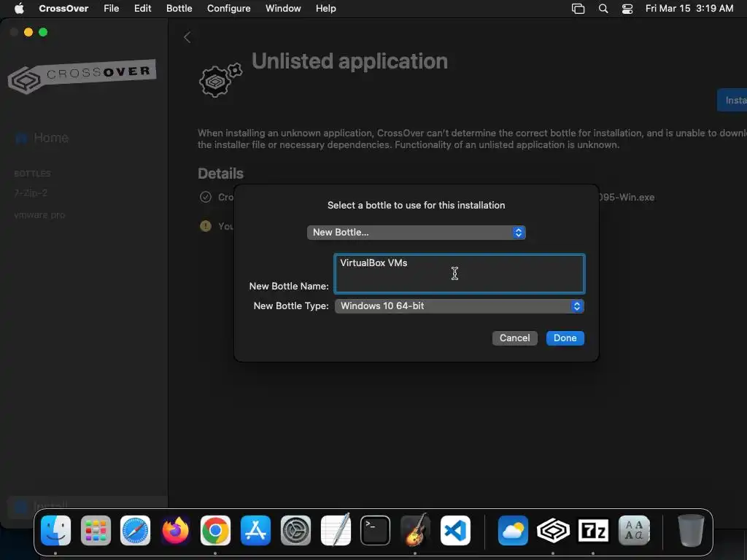Cancel the bottle selection dialog
This screenshot has height=560, width=747.
pos(514,338)
